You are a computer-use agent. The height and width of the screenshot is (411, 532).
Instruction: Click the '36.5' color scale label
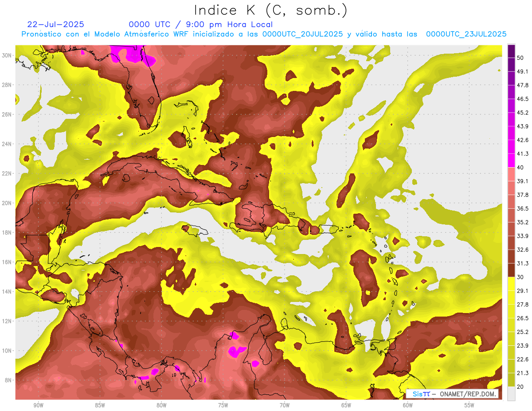click(522, 208)
